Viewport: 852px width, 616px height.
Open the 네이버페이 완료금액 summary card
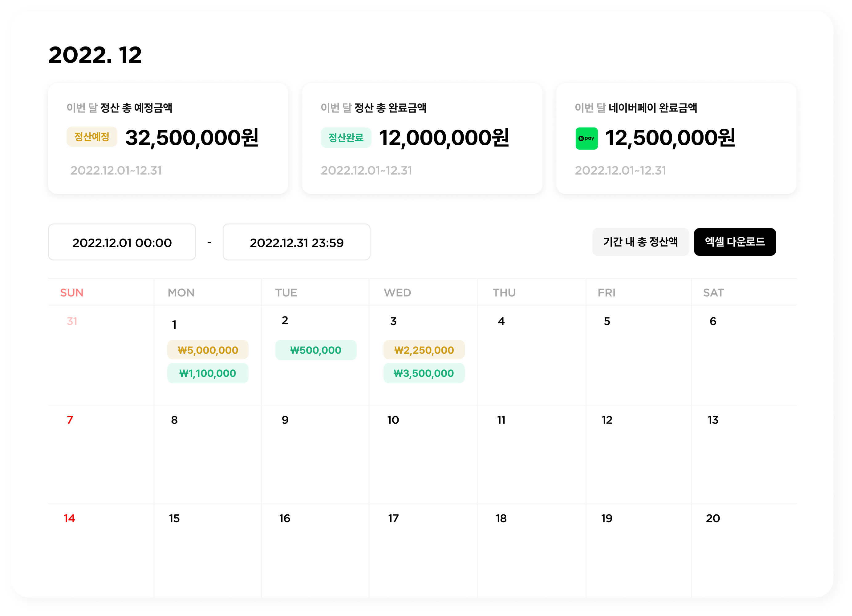(676, 139)
